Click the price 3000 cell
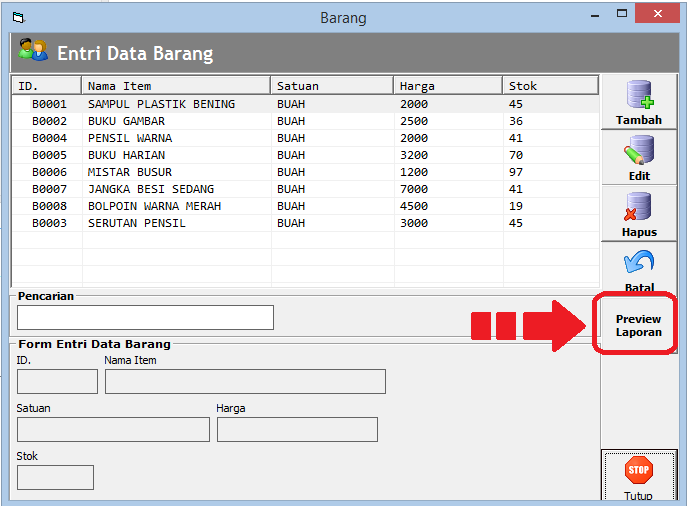 [414, 223]
